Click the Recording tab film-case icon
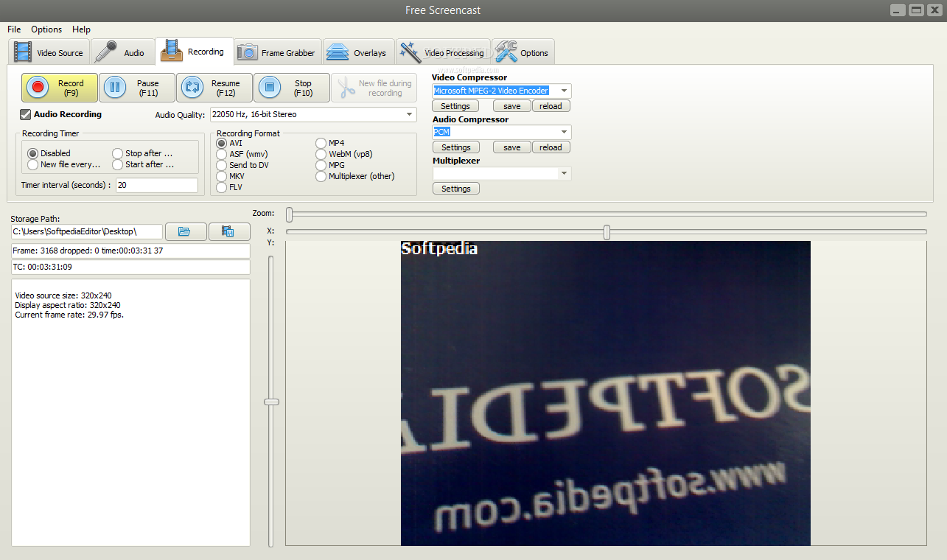 [172, 51]
